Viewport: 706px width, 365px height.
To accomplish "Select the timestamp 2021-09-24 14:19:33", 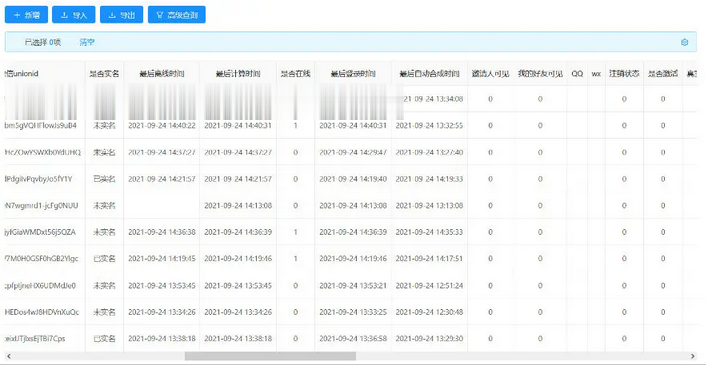I will (x=429, y=179).
